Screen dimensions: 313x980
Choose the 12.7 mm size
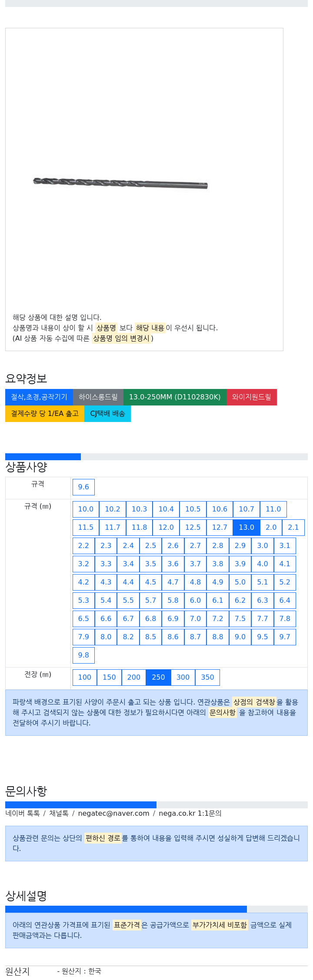220,527
